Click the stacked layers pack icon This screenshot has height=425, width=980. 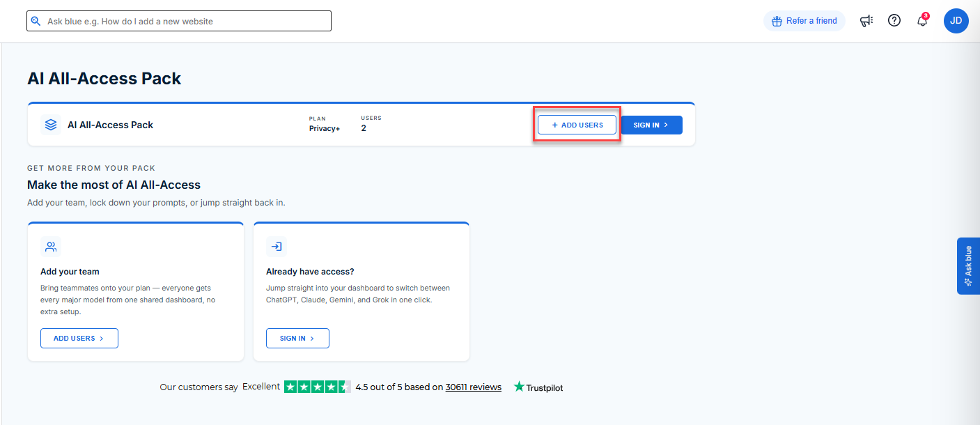(51, 125)
